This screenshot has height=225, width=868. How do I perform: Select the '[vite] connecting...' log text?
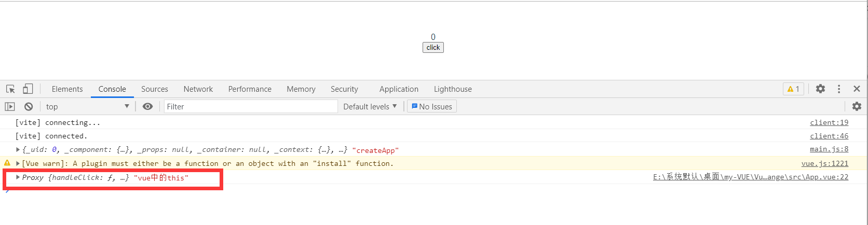pyautogui.click(x=58, y=122)
